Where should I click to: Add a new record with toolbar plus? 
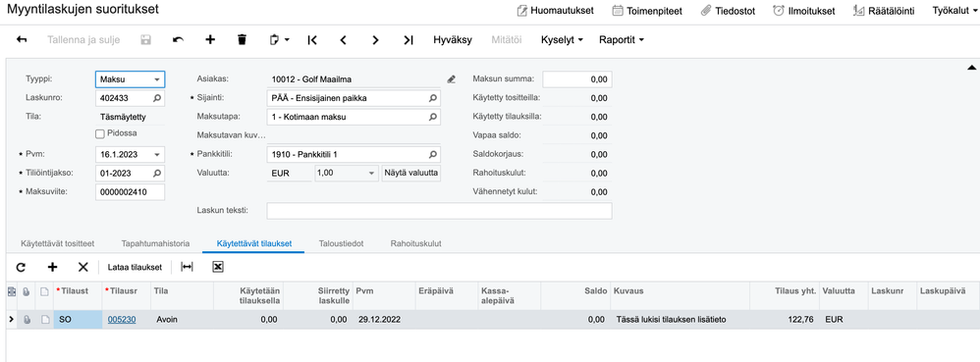210,40
